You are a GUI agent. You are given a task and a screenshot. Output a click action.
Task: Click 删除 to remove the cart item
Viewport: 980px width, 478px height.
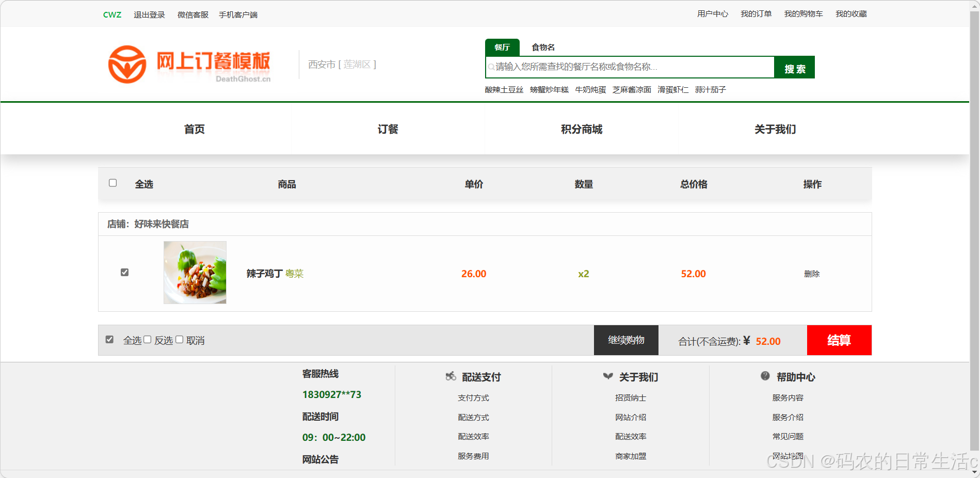point(812,274)
